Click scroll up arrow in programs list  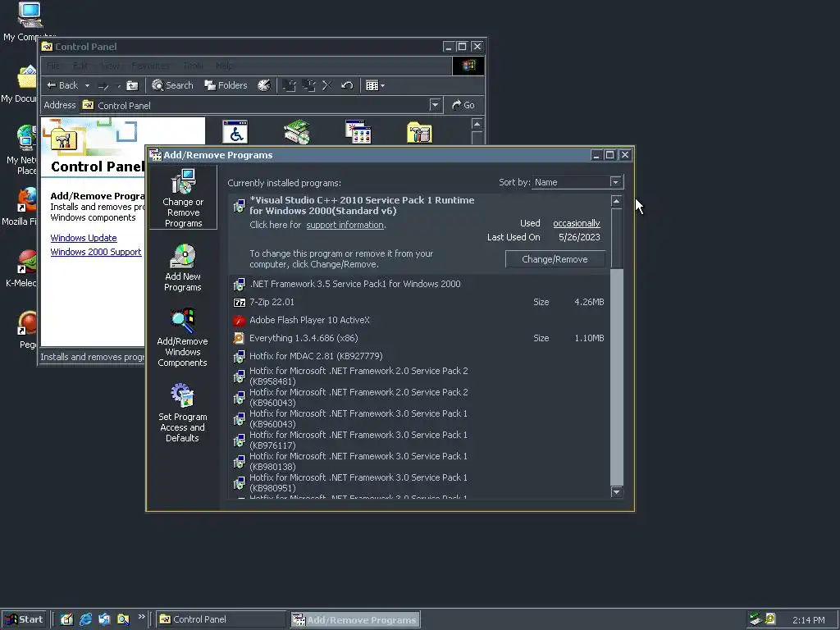point(617,202)
